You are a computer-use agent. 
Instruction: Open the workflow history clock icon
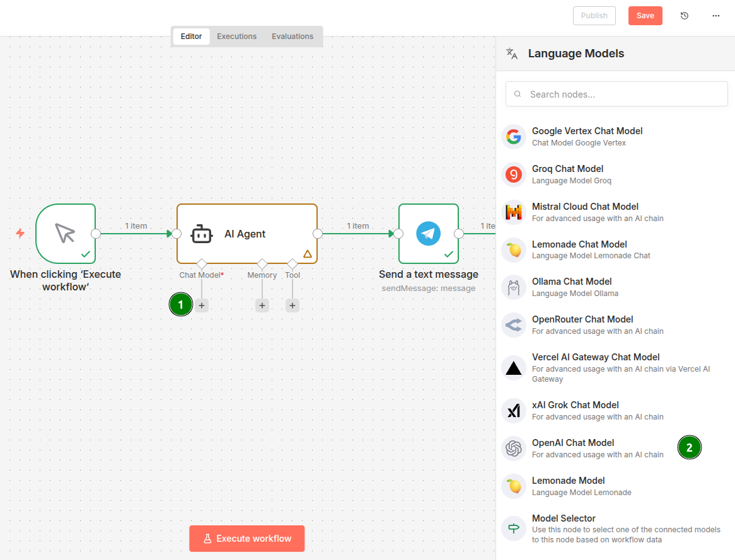click(685, 16)
